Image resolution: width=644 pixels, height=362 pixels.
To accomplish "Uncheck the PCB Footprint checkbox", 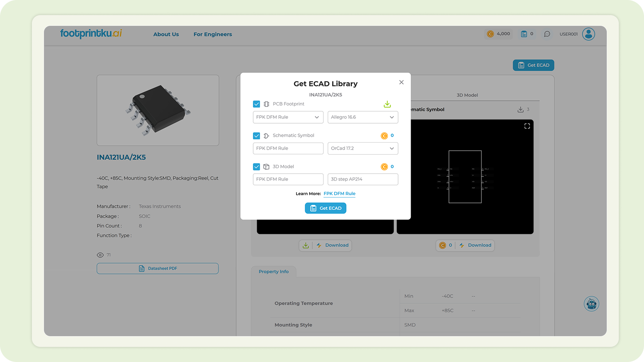I will tap(256, 104).
